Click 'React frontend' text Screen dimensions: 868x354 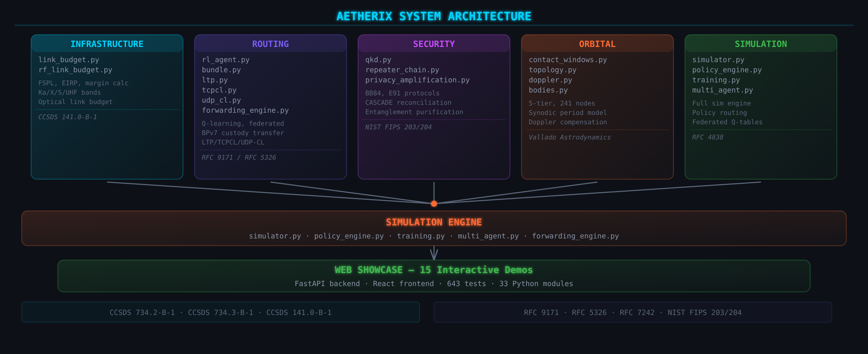pos(403,284)
